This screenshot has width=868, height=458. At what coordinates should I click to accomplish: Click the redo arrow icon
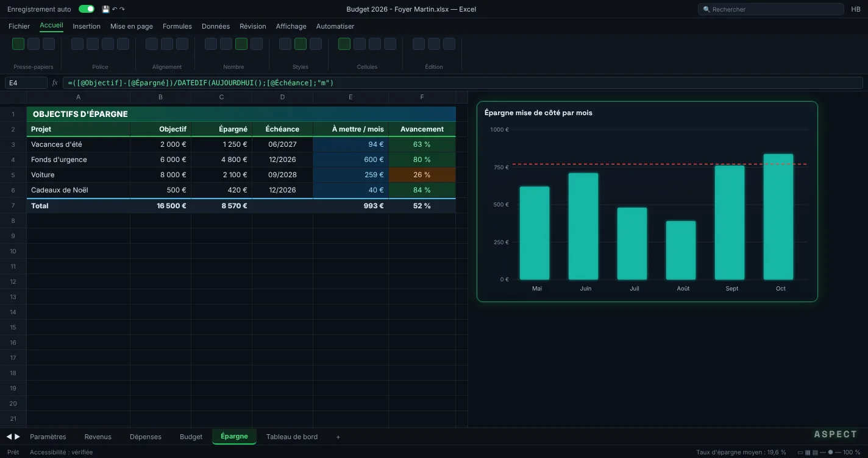pos(122,9)
